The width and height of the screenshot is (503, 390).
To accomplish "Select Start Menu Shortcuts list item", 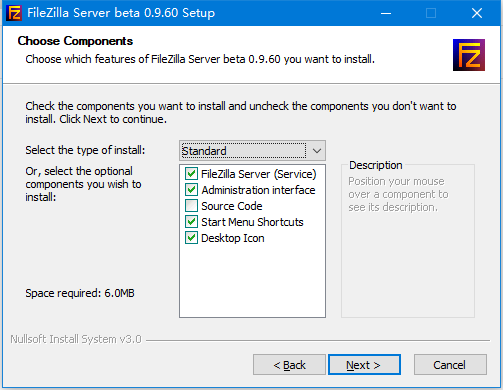I will [252, 222].
